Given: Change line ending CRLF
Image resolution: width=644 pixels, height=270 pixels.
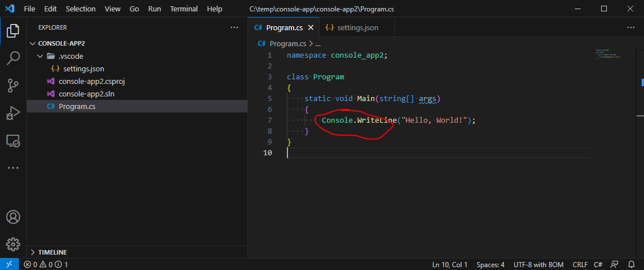Looking at the screenshot, I should point(580,265).
